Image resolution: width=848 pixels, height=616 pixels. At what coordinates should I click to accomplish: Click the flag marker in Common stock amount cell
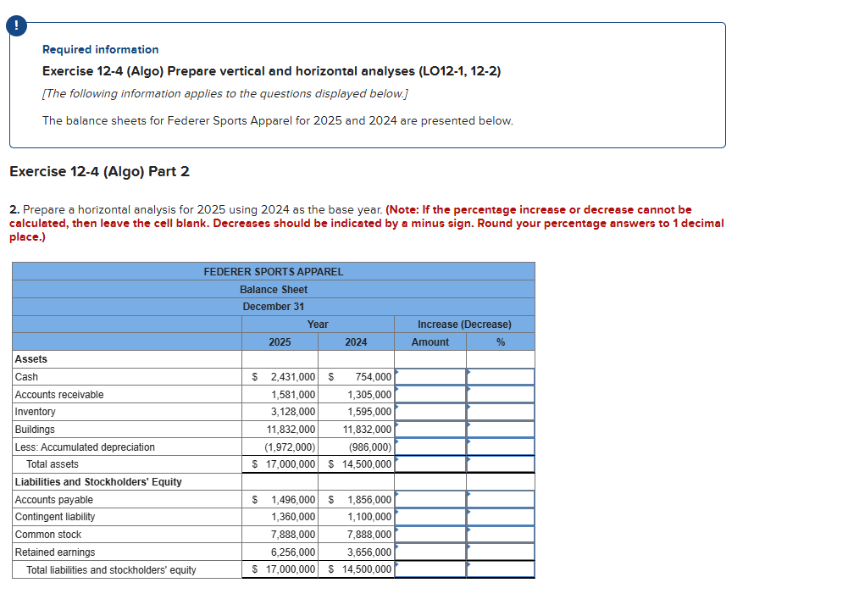coord(398,530)
